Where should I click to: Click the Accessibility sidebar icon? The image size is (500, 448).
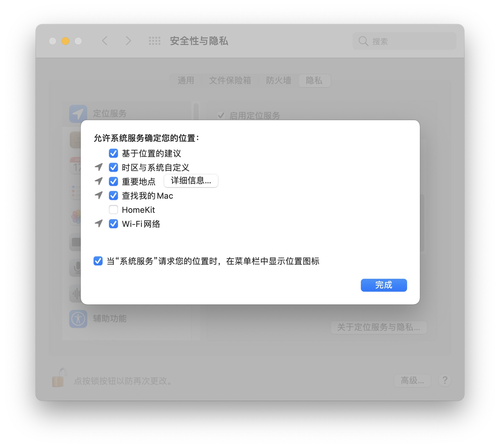tap(78, 319)
